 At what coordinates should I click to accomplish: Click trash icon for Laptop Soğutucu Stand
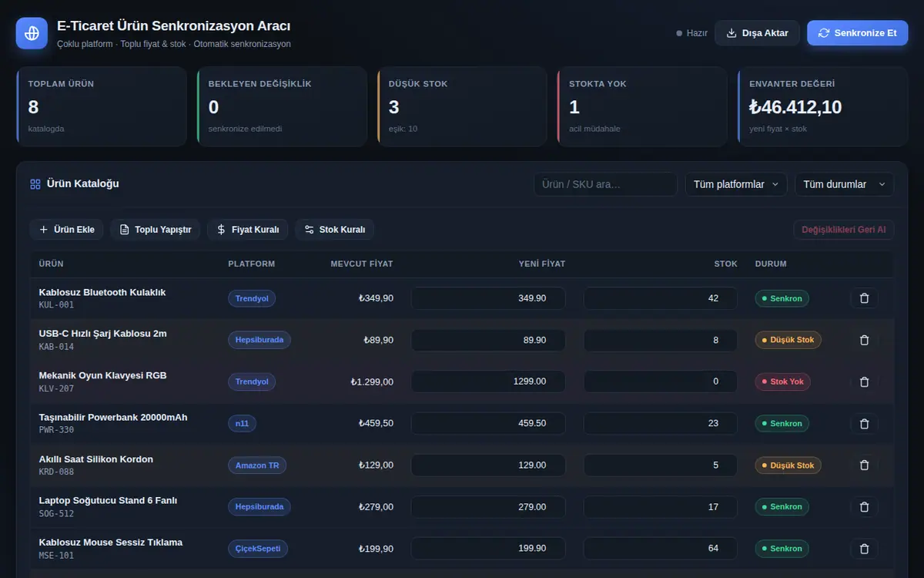click(864, 506)
